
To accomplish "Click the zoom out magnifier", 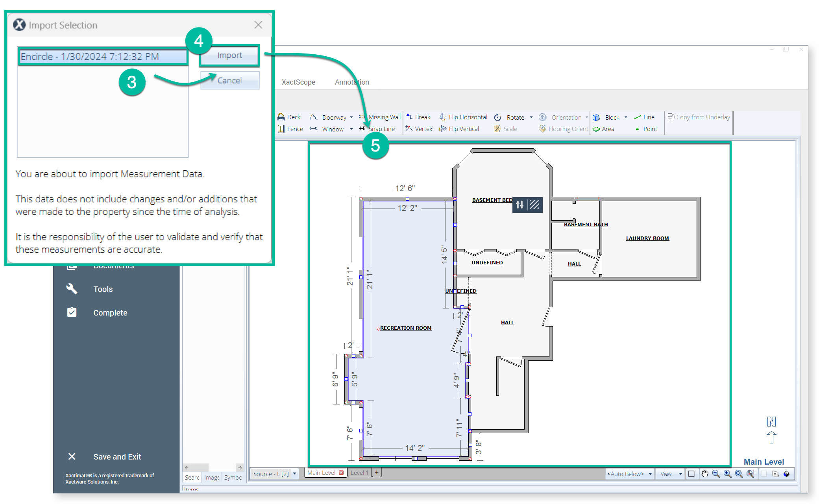I will click(x=716, y=474).
